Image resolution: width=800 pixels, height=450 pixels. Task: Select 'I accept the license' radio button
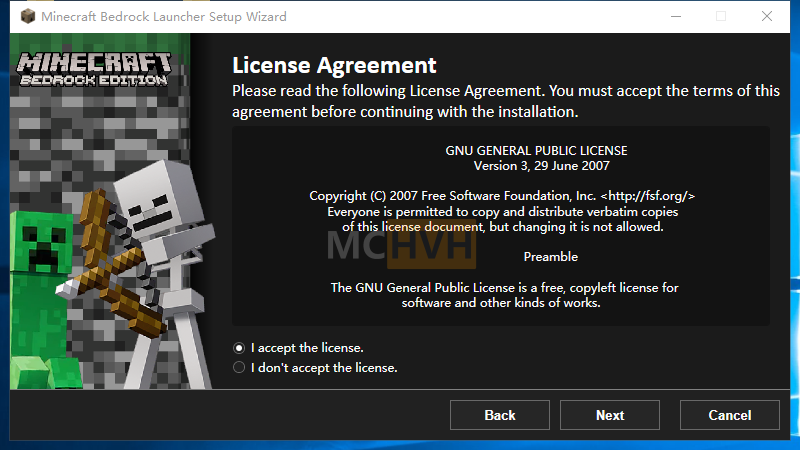(x=239, y=348)
